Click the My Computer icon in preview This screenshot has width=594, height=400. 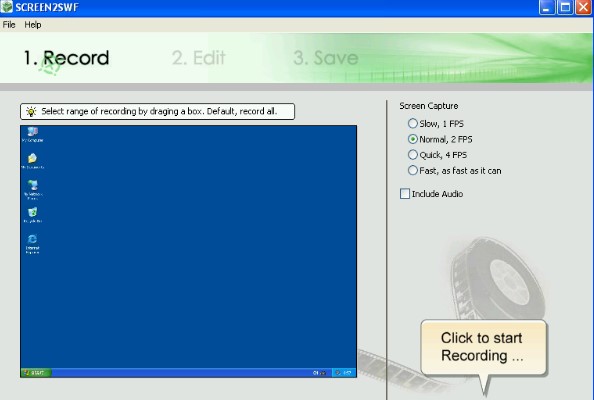coord(33,134)
